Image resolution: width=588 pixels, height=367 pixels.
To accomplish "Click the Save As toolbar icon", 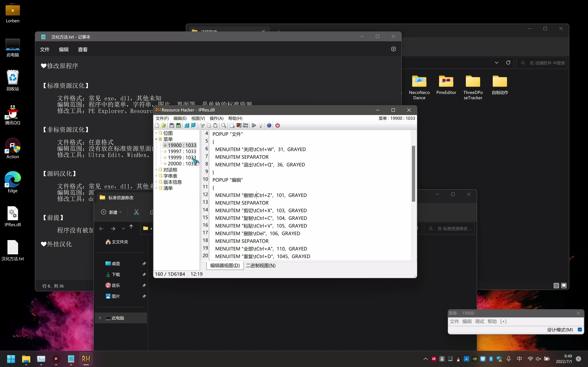I will pyautogui.click(x=178, y=125).
